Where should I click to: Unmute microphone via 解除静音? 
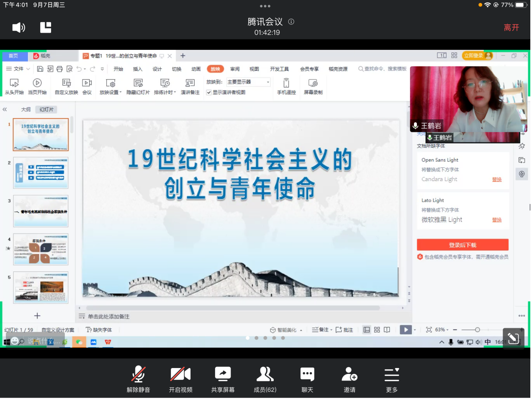point(138,380)
